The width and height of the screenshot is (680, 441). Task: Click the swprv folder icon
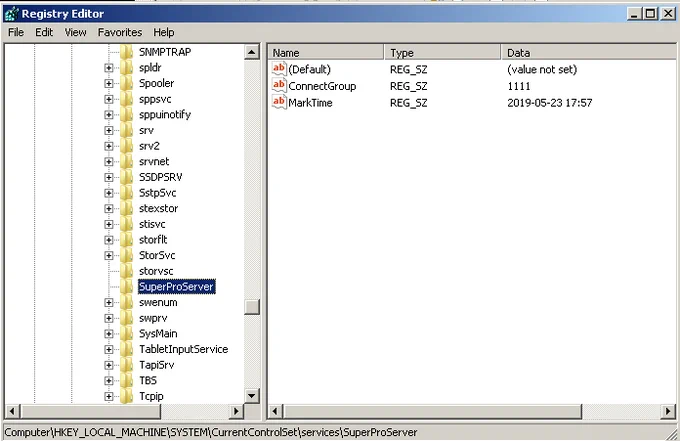point(126,318)
